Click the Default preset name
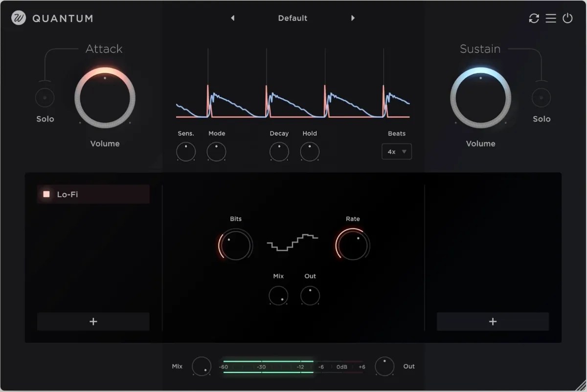Screen dimensions: 587x392 coord(293,18)
